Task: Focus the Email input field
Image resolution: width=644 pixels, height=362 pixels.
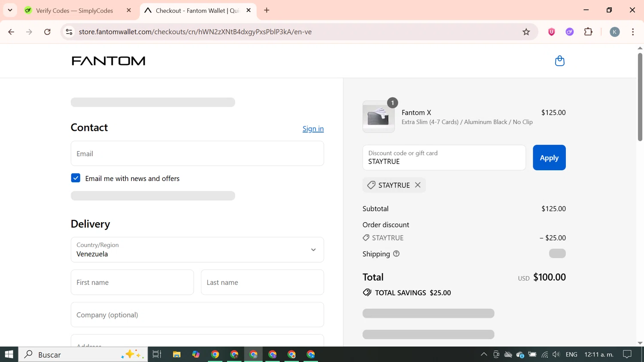Action: [x=197, y=154]
